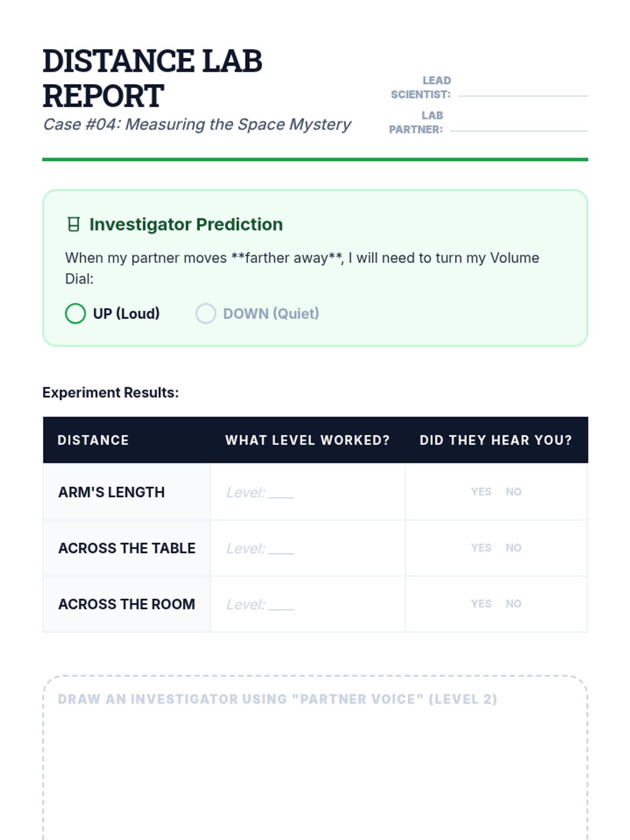The image size is (630, 840).
Task: Click the Level blank for Across the Table
Action: click(281, 549)
